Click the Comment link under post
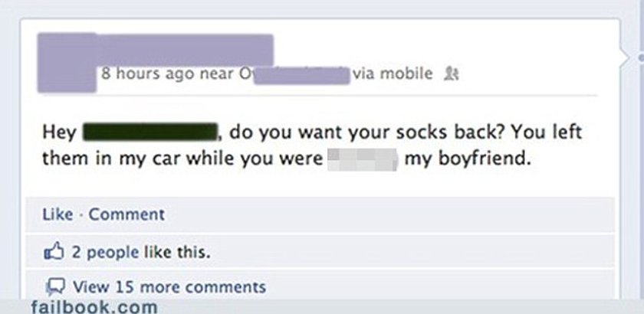Viewport: 644px width, 314px height. [127, 214]
